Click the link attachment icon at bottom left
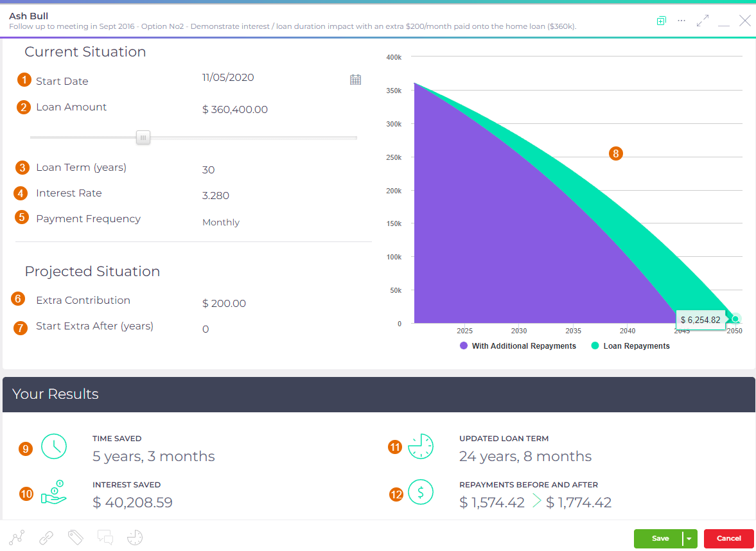The height and width of the screenshot is (551, 756). 46,538
